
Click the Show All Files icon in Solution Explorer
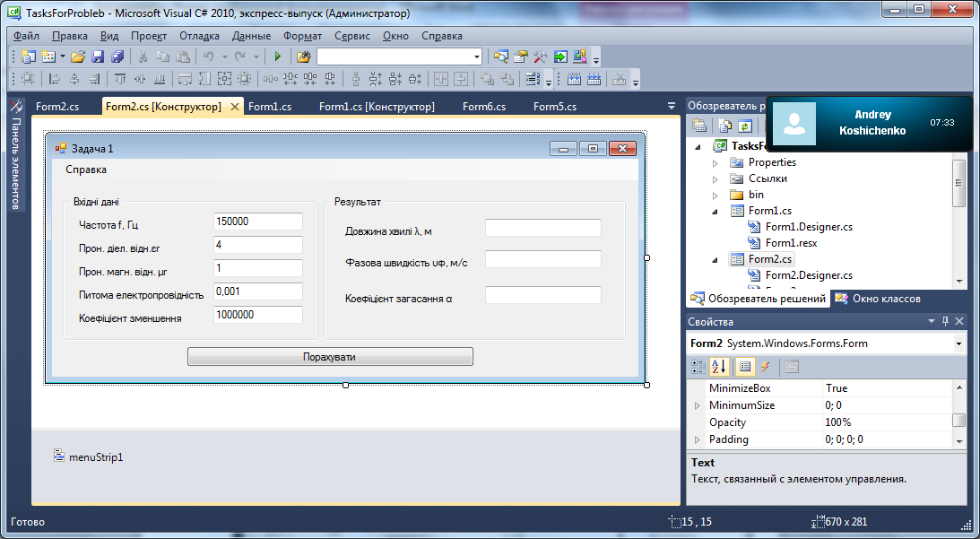click(x=724, y=126)
